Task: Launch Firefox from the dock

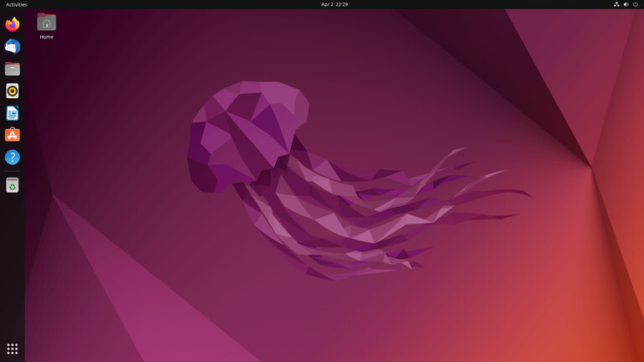Action: tap(13, 24)
